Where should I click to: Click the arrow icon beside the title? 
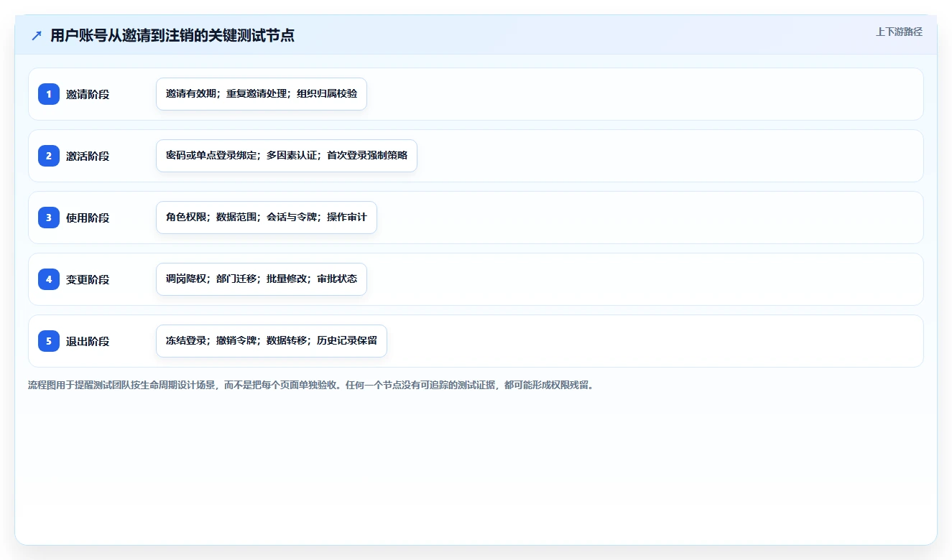(36, 36)
